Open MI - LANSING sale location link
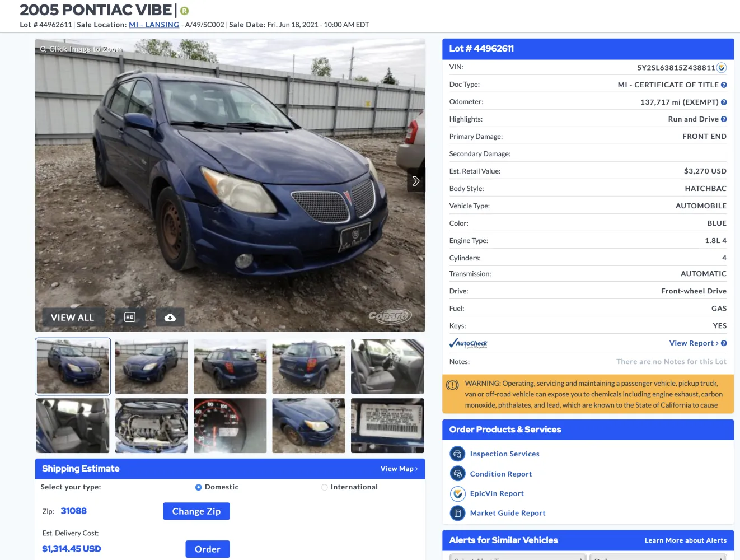The height and width of the screenshot is (560, 740). 154,25
